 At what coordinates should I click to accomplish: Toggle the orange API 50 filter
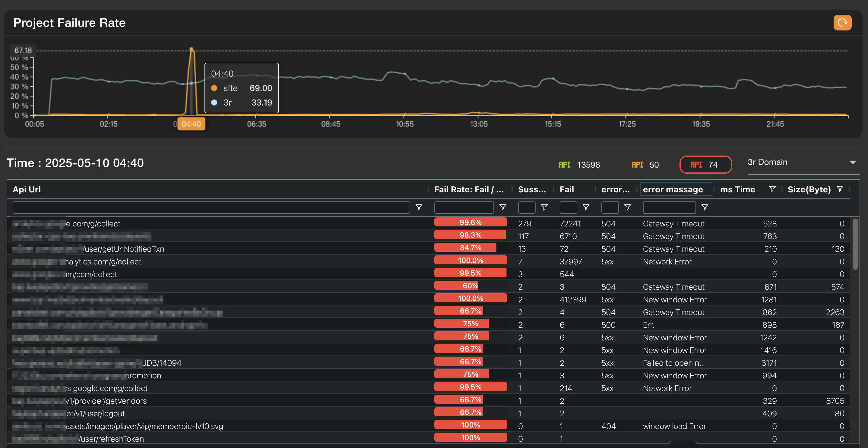(645, 164)
